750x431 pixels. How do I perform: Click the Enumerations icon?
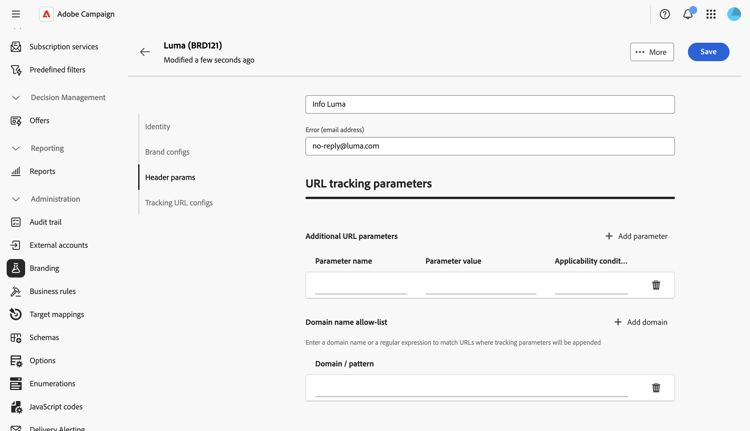coord(16,384)
